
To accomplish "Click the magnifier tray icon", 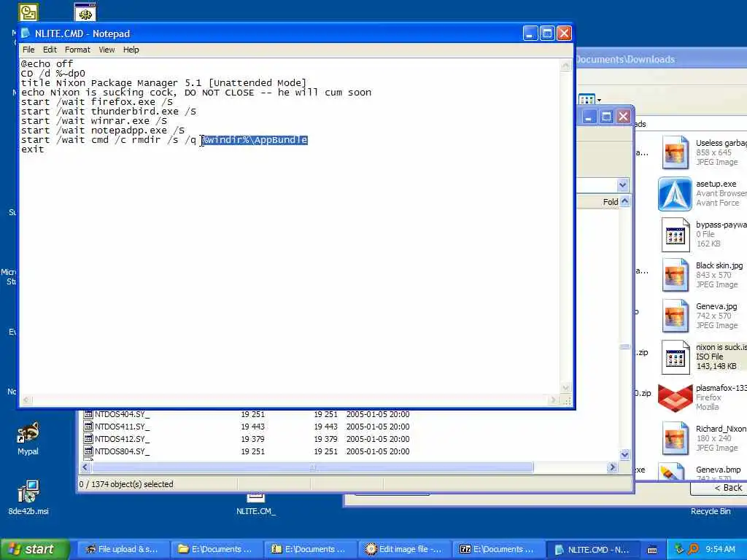I will pos(693,549).
